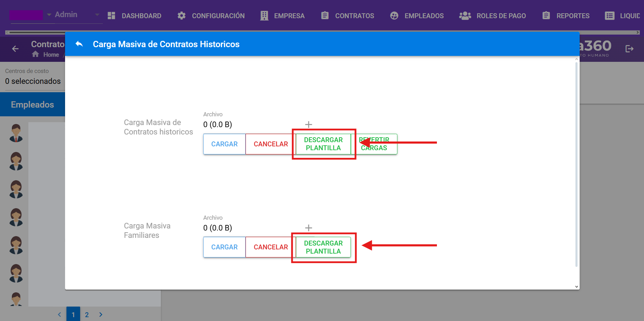Click the horizontal scrollbar under the top menu
This screenshot has height=321, width=644.
322,32
